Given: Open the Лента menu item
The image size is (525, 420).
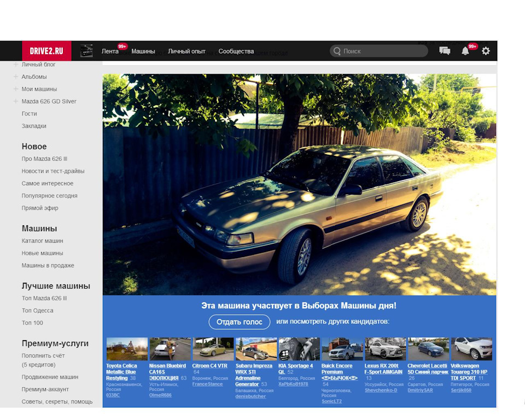Looking at the screenshot, I should pos(110,51).
